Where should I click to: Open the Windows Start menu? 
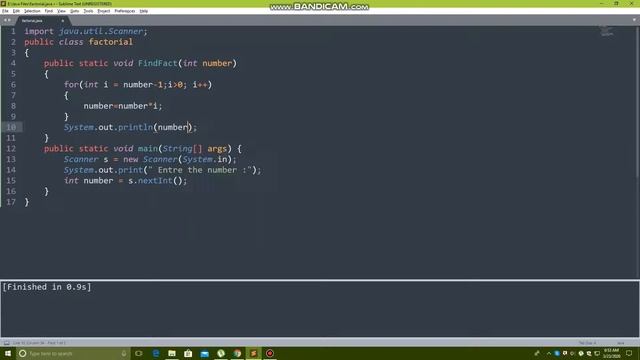click(x=8, y=353)
